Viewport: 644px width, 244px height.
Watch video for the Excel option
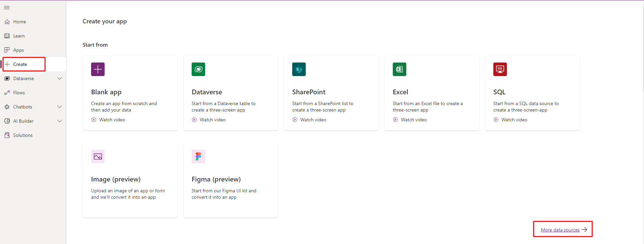(x=413, y=120)
